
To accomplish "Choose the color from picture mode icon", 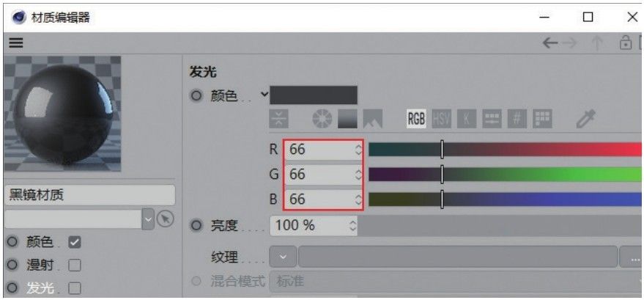I will point(372,119).
